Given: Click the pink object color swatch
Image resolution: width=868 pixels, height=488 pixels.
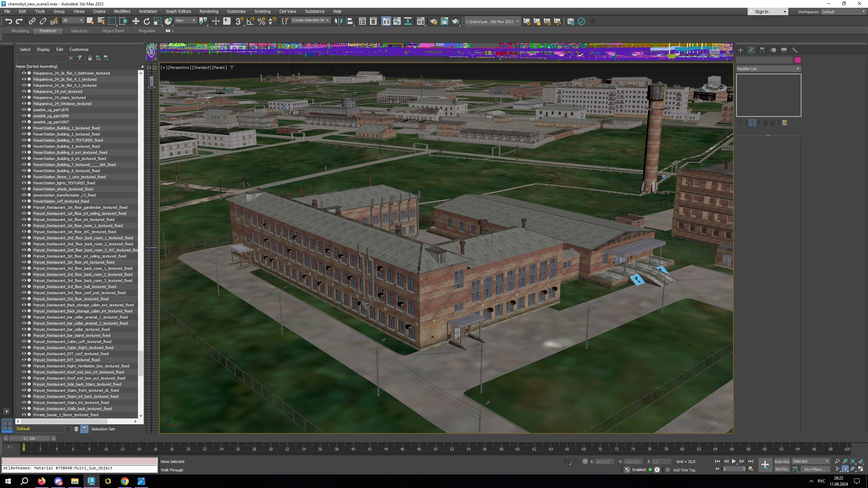Looking at the screenshot, I should (x=797, y=60).
